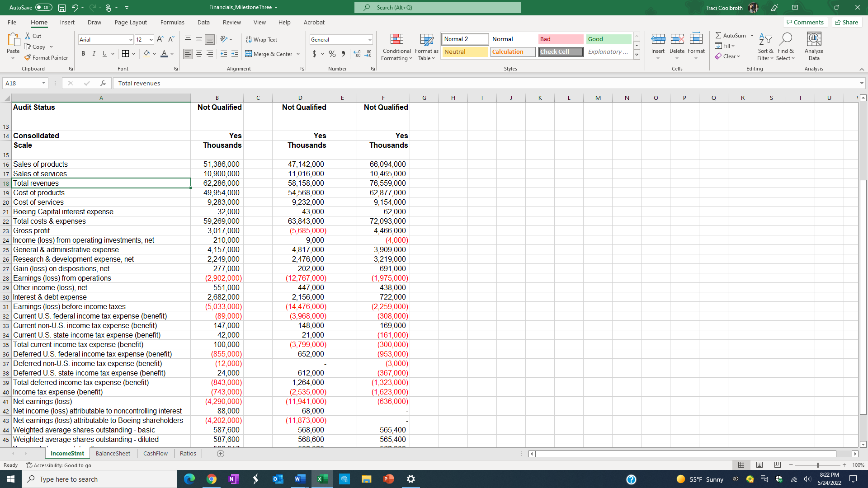The image size is (868, 488).
Task: Toggle bold formatting
Action: click(83, 53)
